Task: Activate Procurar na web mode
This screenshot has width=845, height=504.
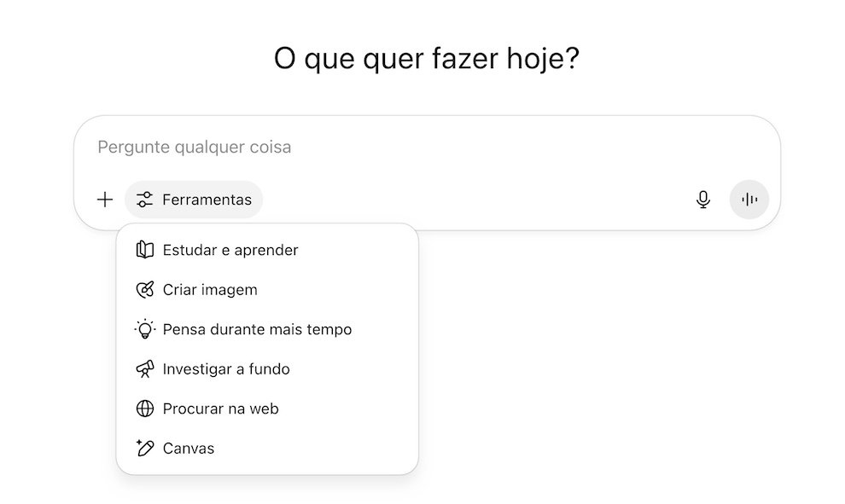Action: pos(221,408)
